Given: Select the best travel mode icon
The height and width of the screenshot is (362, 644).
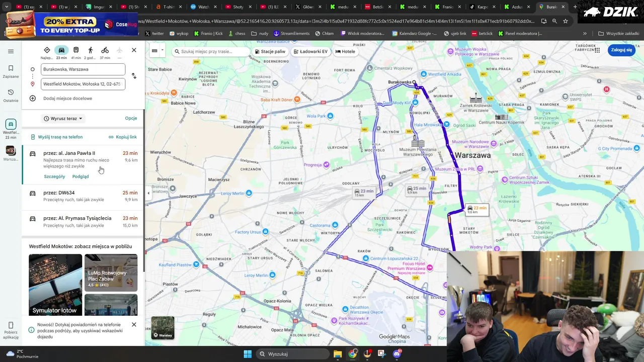Looking at the screenshot, I should click(x=47, y=50).
